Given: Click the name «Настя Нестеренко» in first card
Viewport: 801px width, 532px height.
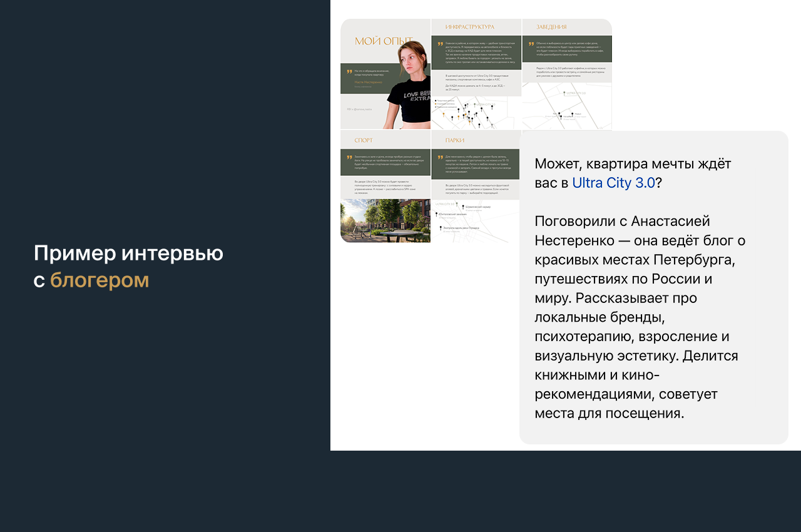Looking at the screenshot, I should click(368, 82).
